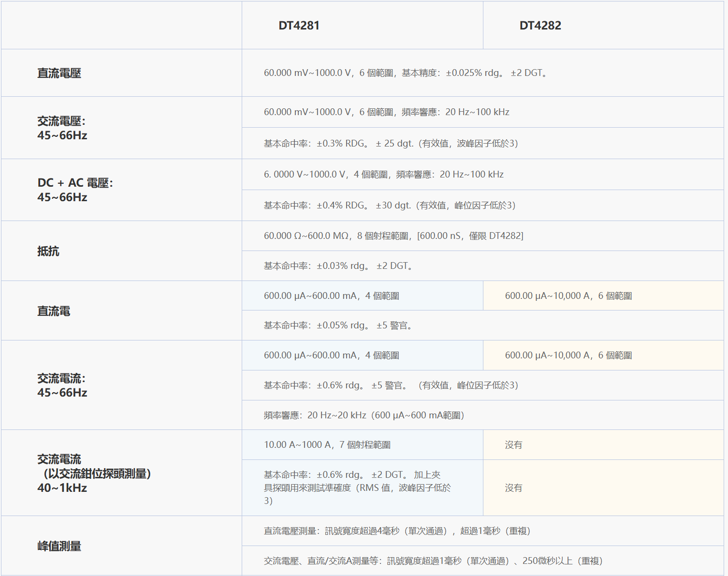
Task: Click the ±0.05% rdg ±5 accuracy line
Action: click(338, 325)
